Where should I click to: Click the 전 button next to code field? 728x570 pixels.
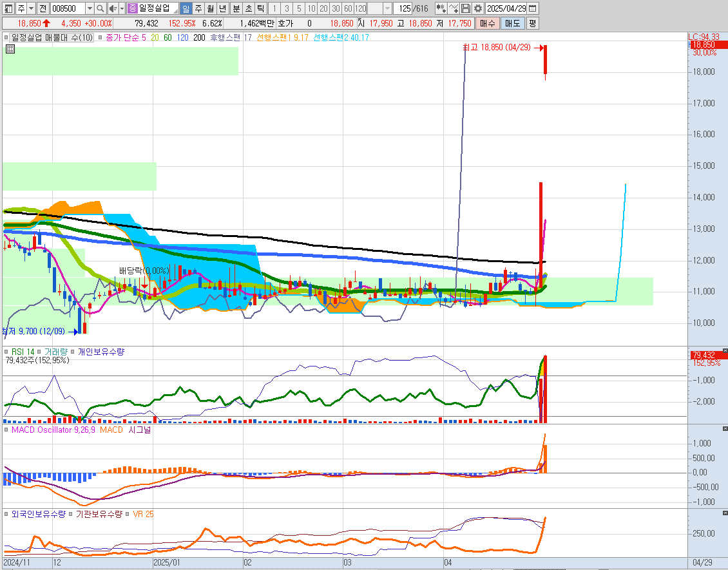(43, 8)
